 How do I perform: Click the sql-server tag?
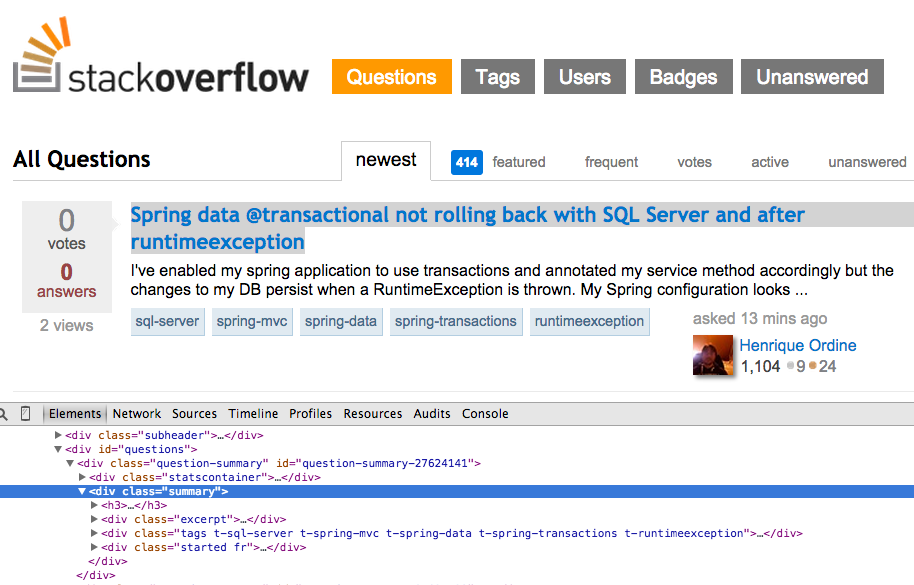pos(167,322)
